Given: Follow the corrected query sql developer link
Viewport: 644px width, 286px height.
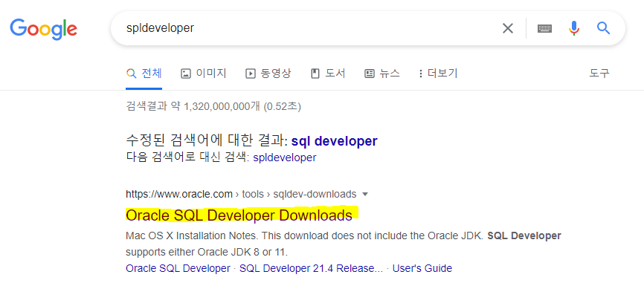Looking at the screenshot, I should [335, 141].
